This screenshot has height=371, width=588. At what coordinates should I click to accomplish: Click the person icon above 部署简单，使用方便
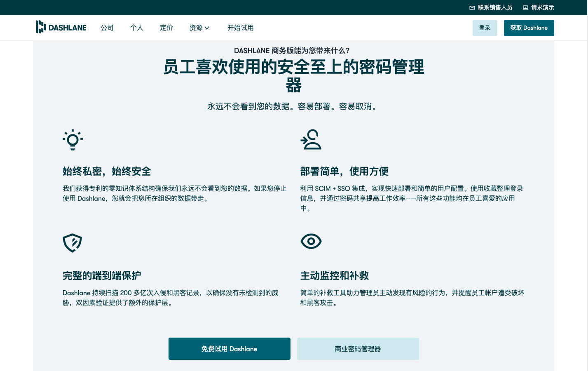click(311, 140)
